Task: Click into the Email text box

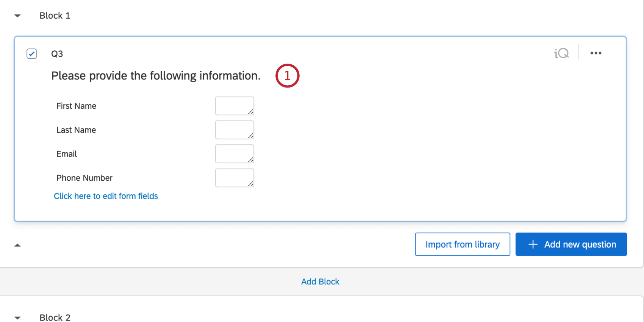Action: (x=234, y=154)
